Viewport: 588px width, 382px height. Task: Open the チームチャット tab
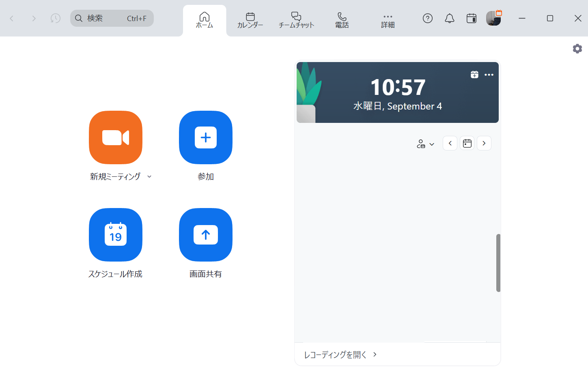click(x=296, y=20)
